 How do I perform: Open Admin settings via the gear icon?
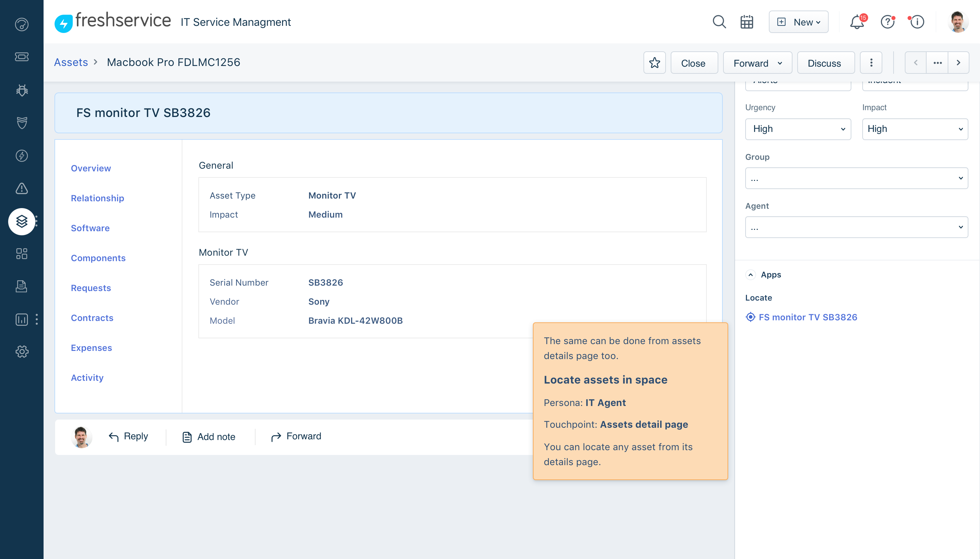pos(21,352)
